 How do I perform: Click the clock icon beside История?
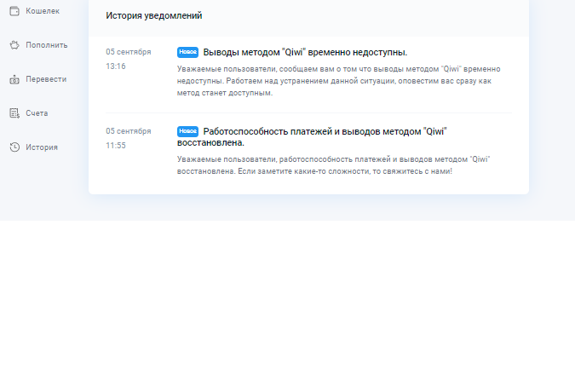14,147
